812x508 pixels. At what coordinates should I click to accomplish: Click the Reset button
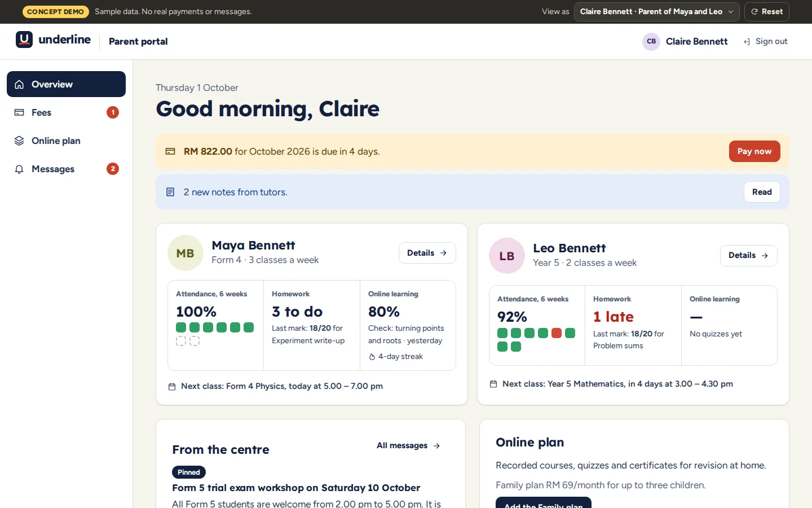(766, 12)
